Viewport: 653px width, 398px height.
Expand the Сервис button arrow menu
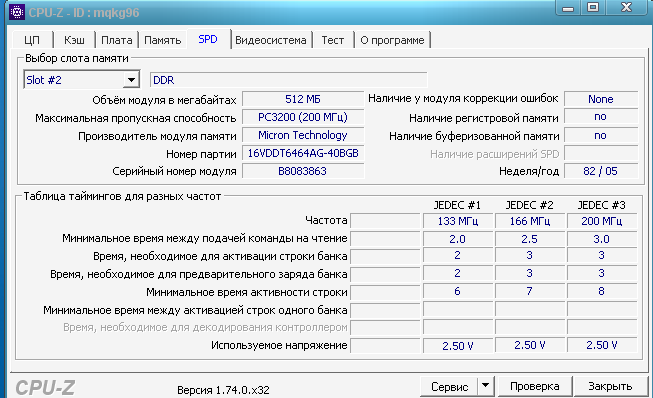pyautogui.click(x=486, y=386)
